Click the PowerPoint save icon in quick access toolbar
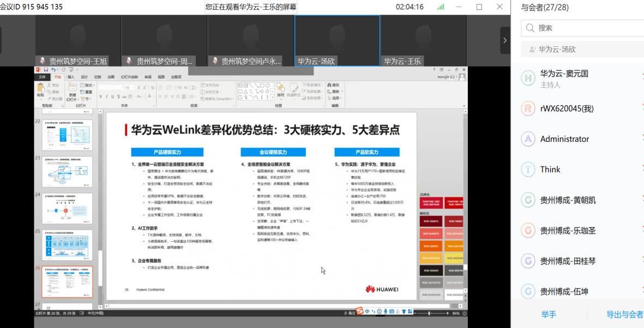The image size is (644, 328). 46,70
